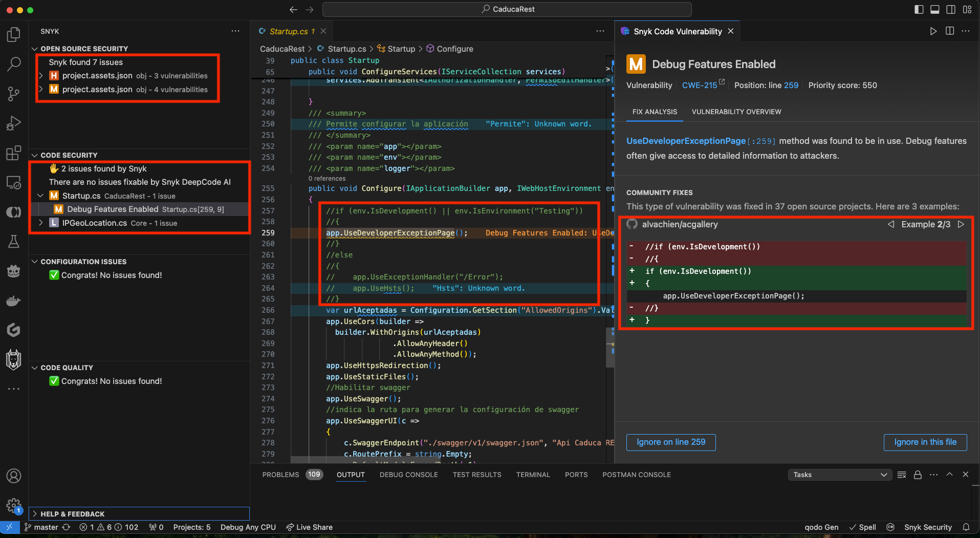The width and height of the screenshot is (980, 538).
Task: Open the Search view in activity bar
Action: pos(14,64)
